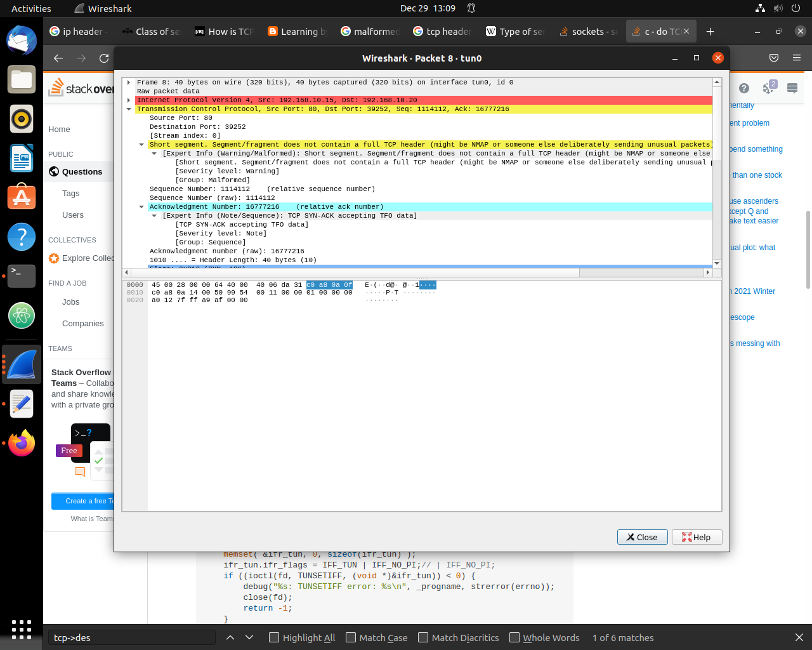Open Stack Exchange site switcher icon
The height and width of the screenshot is (650, 812).
pyautogui.click(x=792, y=88)
